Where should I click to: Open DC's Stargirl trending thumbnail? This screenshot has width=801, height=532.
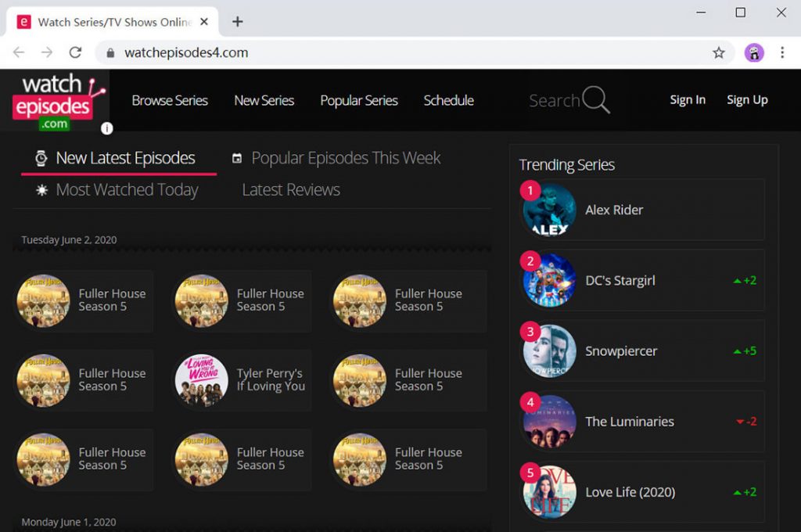[550, 281]
